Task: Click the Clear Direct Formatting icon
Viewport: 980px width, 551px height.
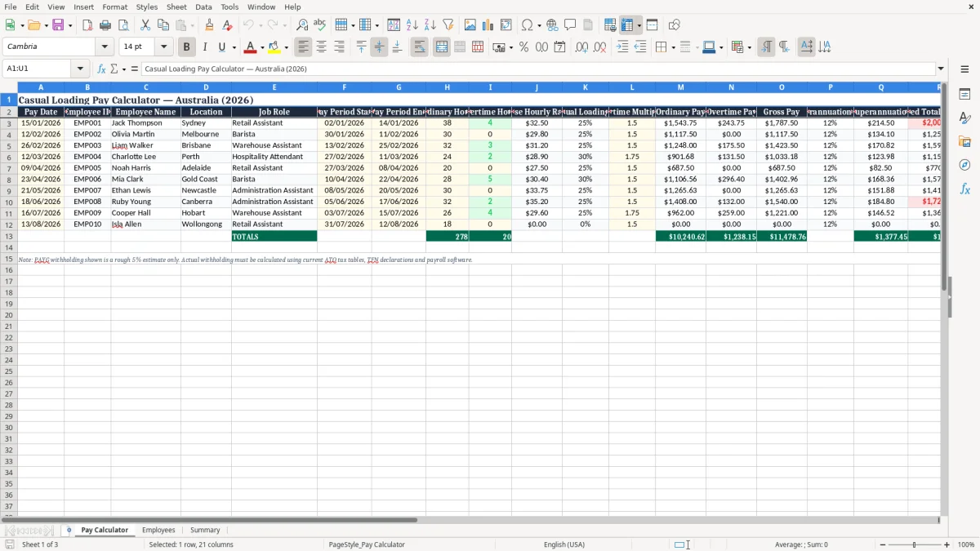Action: coord(227,25)
